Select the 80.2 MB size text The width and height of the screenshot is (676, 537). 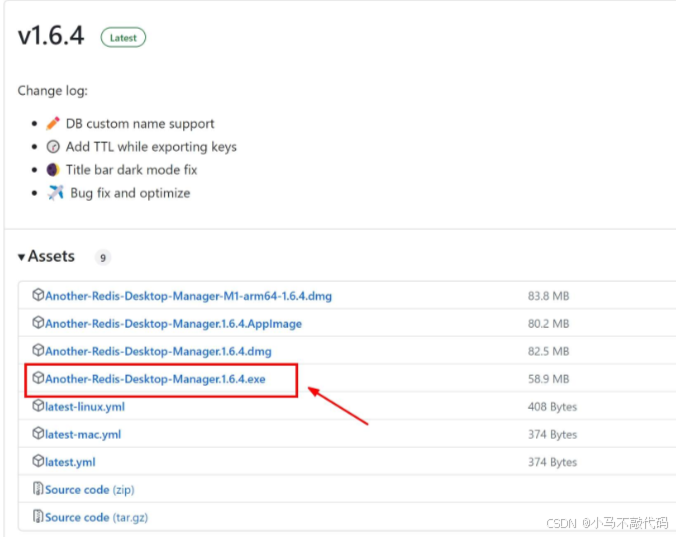coord(548,324)
